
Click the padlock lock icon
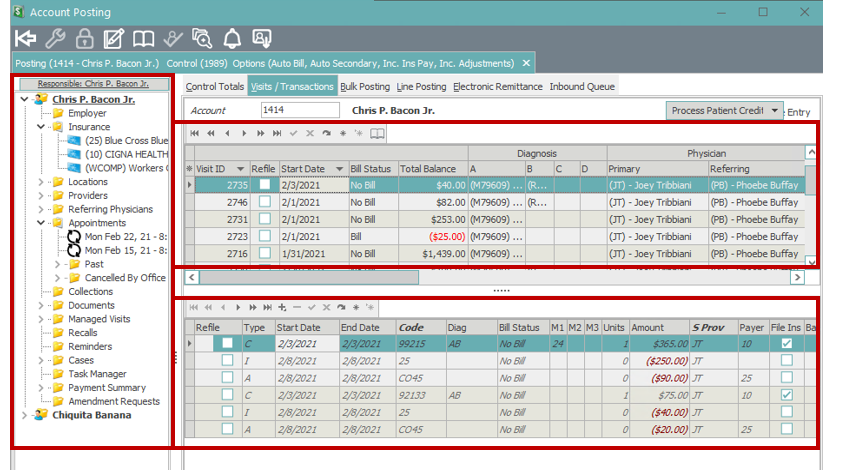(85, 39)
